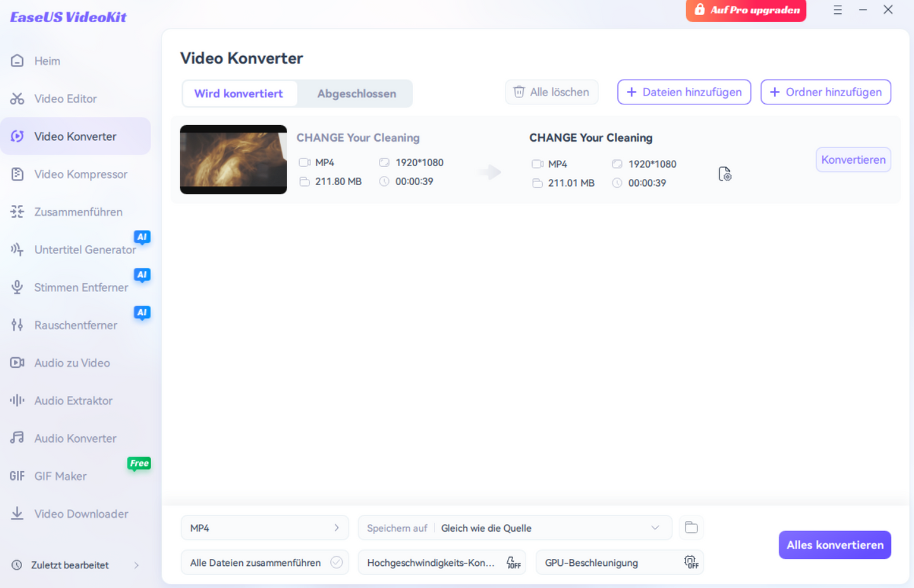Select the Wird konvertiert tab
The image size is (914, 588).
pyautogui.click(x=238, y=94)
